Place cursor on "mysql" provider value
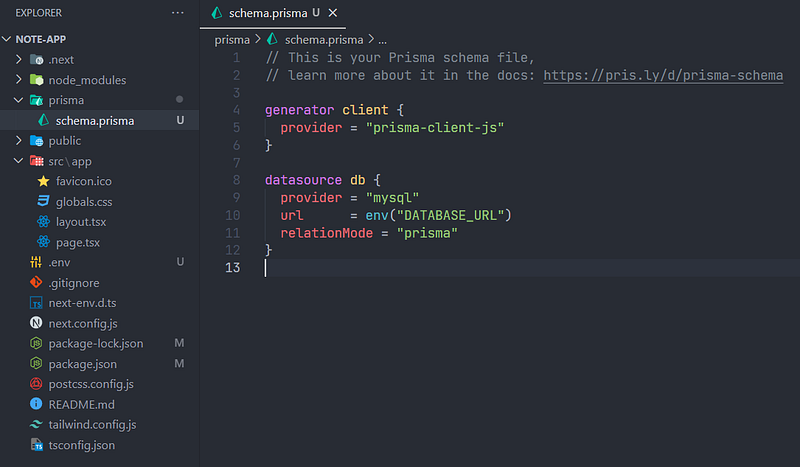The width and height of the screenshot is (800, 467). (x=392, y=198)
